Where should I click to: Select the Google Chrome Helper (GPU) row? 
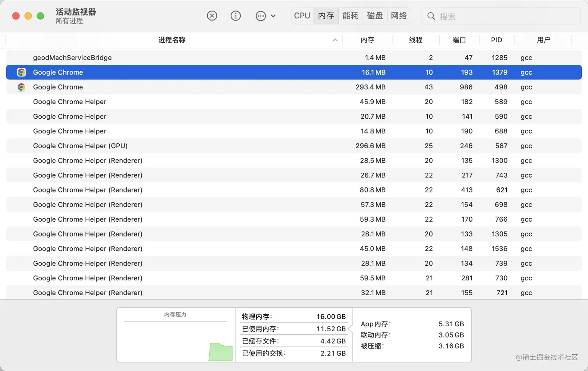[x=156, y=146]
